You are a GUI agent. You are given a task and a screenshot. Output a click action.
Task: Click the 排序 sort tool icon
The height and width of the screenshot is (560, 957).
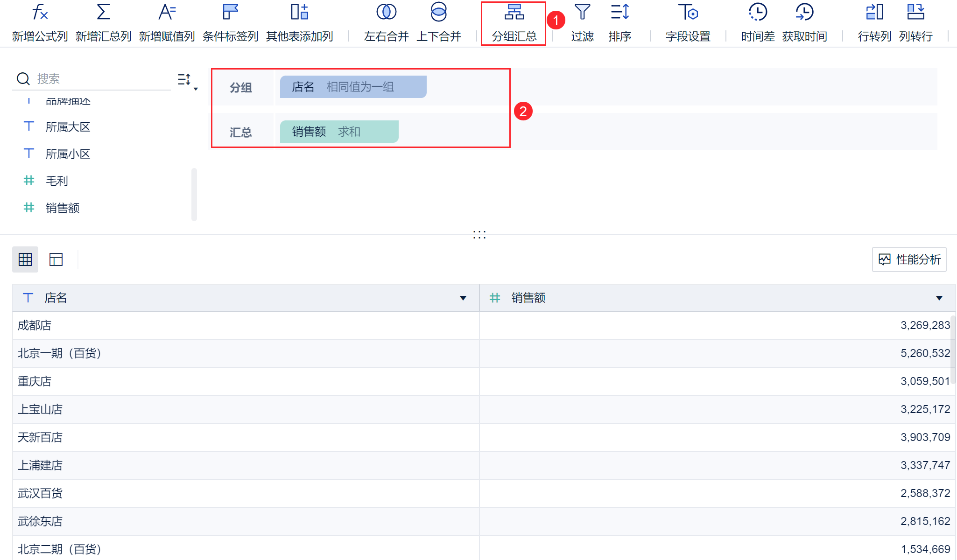pos(620,13)
